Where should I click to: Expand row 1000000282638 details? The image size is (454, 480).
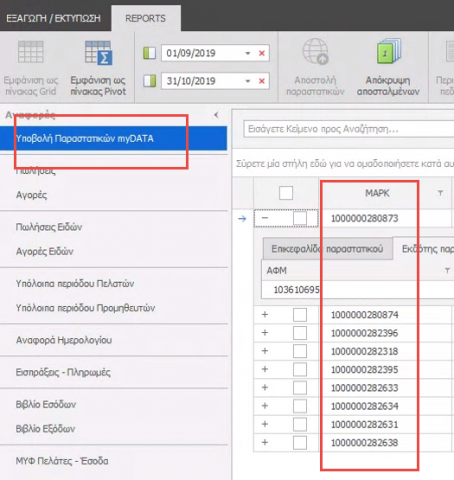[265, 442]
